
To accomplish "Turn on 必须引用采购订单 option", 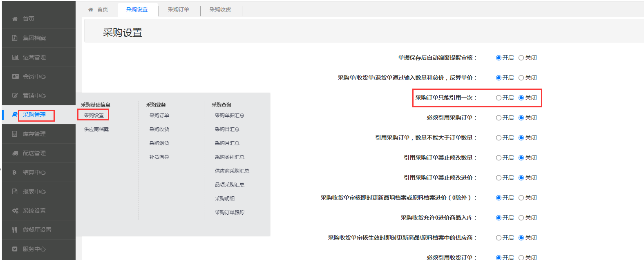I will 499,118.
